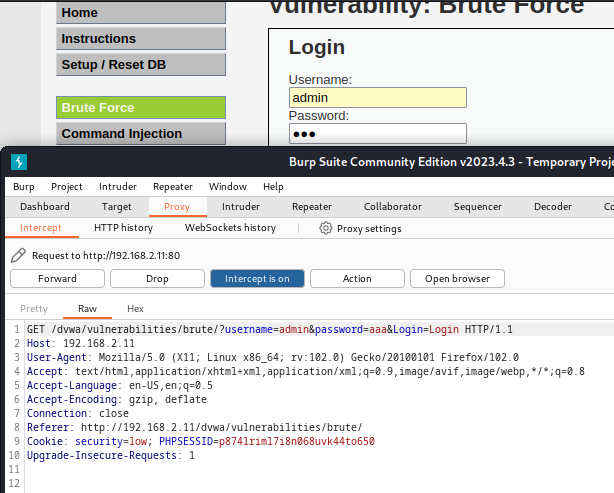Click the 'Upgrade-Insecure-Requests: 1' line

coord(111,455)
